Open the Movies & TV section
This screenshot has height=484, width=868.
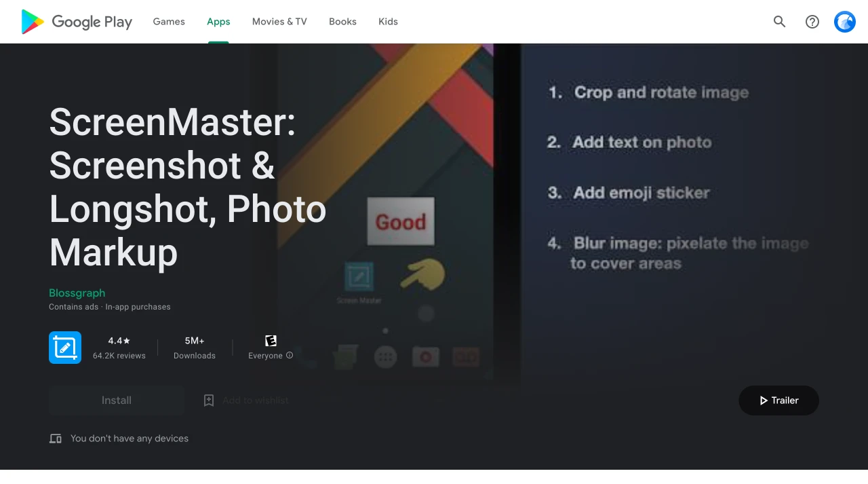(279, 21)
